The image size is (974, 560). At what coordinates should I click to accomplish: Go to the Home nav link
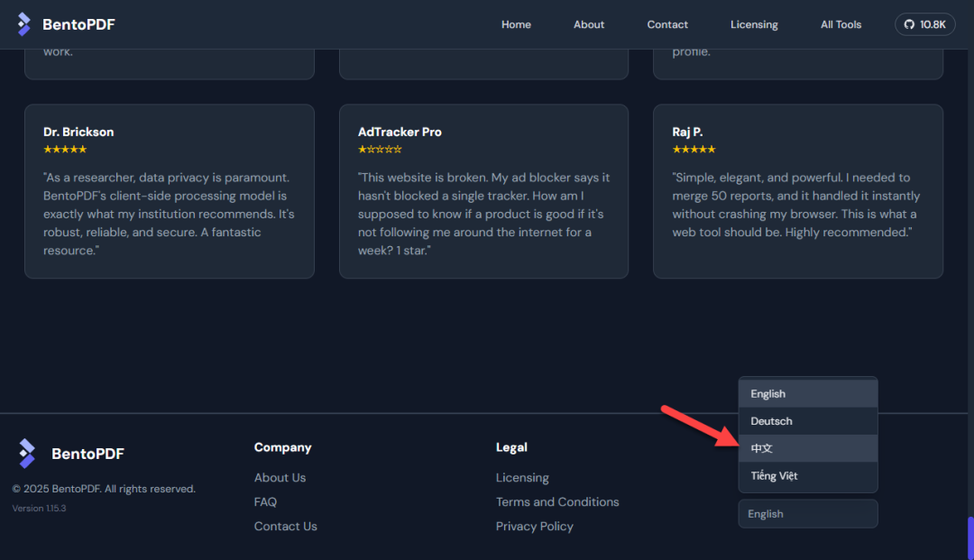[516, 24]
